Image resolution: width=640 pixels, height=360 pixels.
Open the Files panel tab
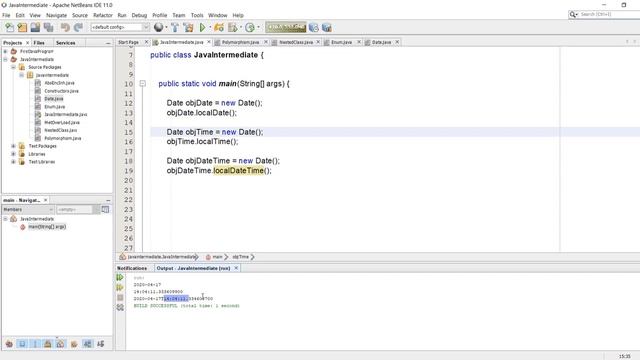39,43
